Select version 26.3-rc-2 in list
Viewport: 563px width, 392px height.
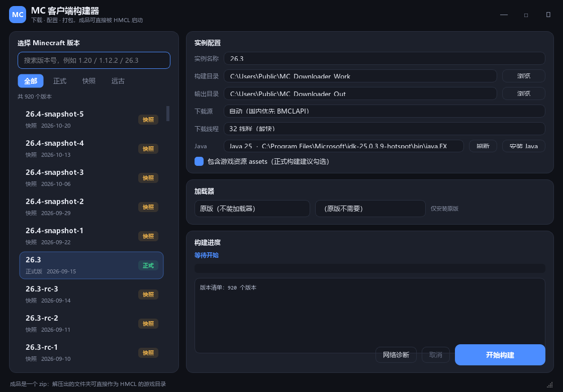tap(91, 324)
